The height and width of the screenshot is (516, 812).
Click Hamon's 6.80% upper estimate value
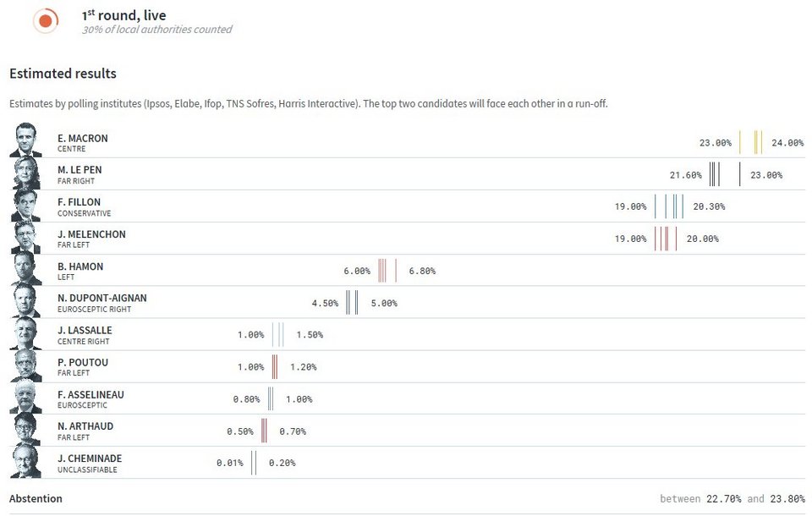(422, 271)
